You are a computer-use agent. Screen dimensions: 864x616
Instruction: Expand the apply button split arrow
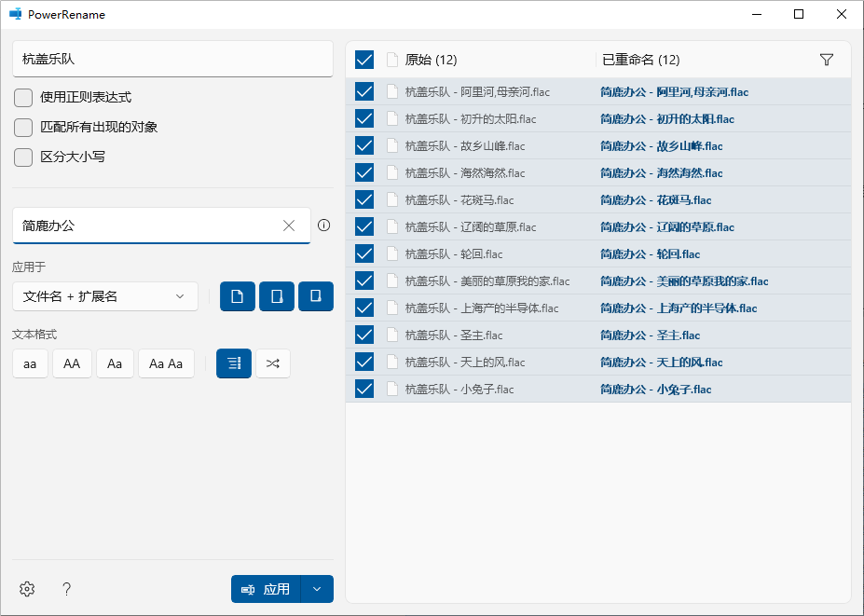pos(317,589)
